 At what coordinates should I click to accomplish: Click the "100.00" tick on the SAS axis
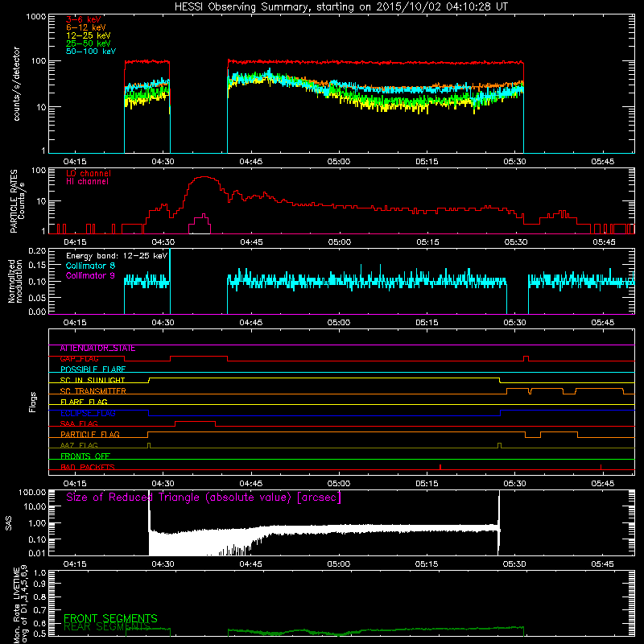[x=32, y=493]
